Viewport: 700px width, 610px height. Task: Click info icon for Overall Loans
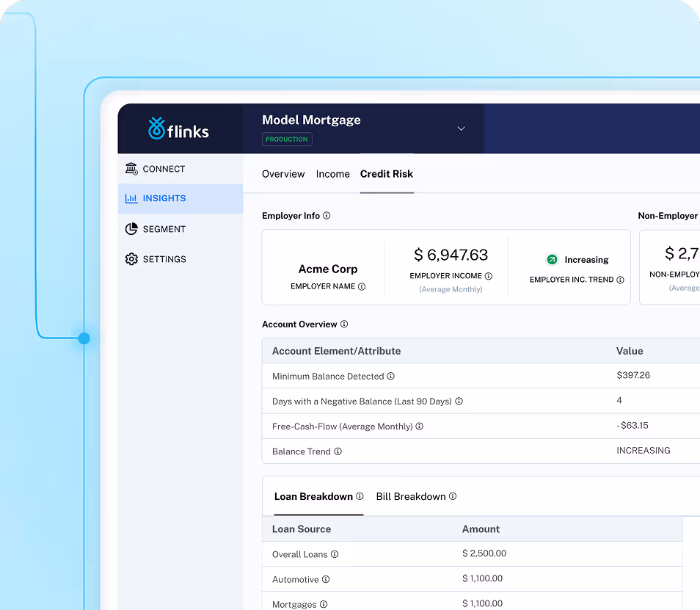click(x=335, y=554)
